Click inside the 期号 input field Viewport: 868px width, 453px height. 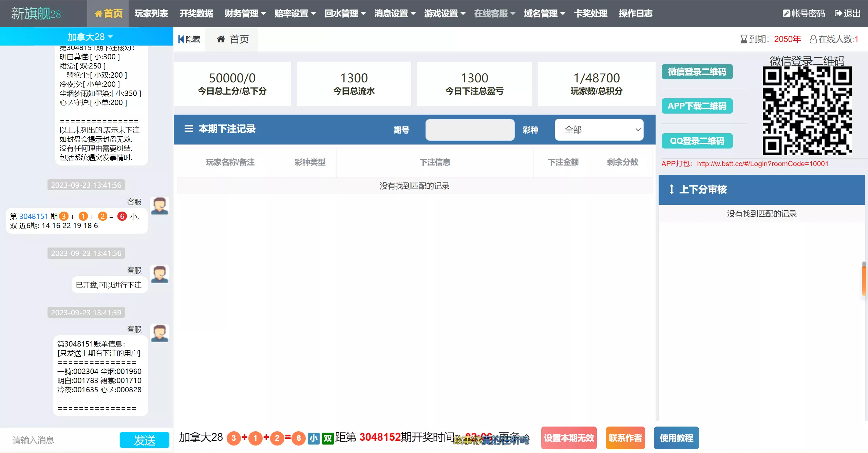[x=469, y=130]
